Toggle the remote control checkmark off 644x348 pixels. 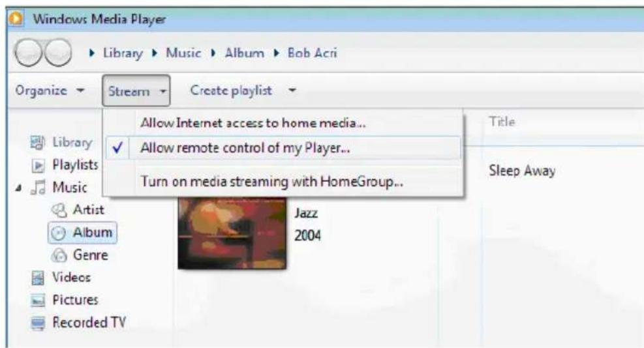click(117, 148)
